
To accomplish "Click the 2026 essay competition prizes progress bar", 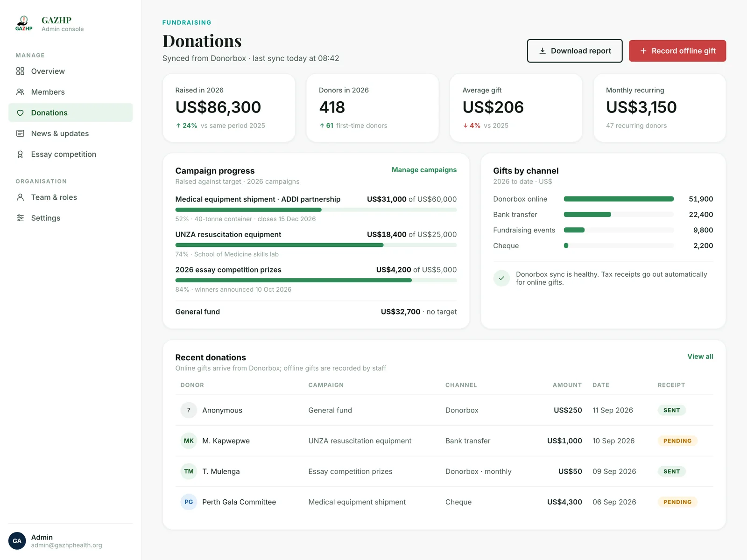I will (316, 280).
